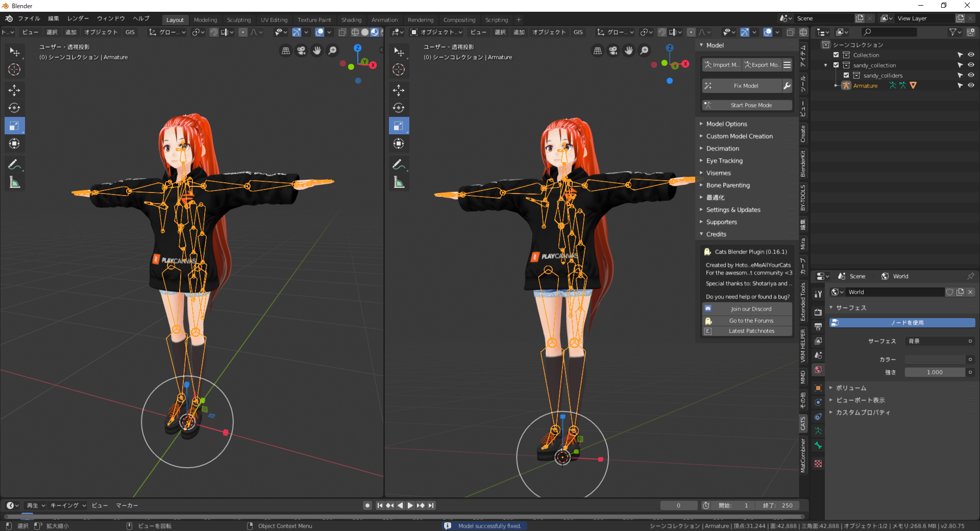This screenshot has width=980, height=531.
Task: Hide sandy_colliders with its eye icon
Action: [971, 76]
